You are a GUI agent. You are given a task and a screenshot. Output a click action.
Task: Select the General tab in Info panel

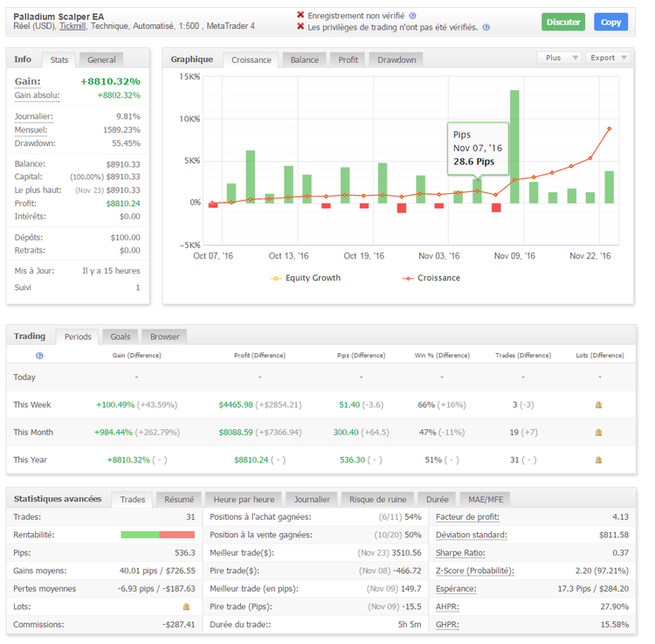(101, 59)
